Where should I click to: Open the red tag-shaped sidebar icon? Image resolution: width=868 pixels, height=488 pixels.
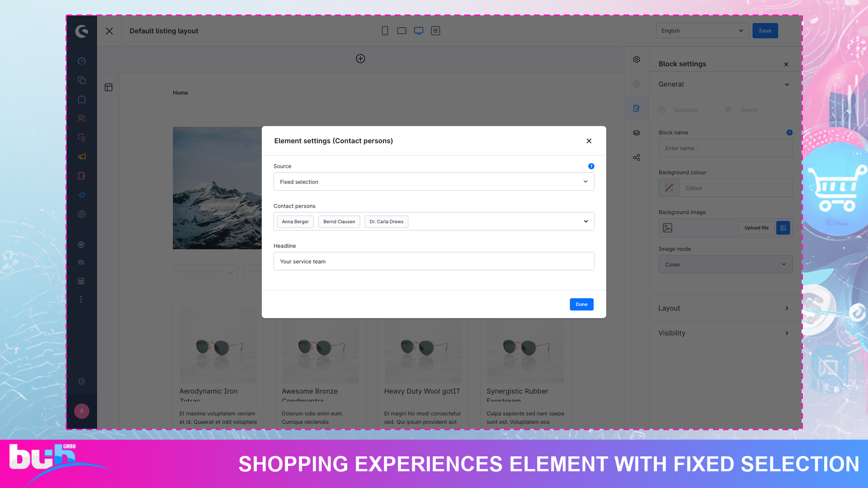click(x=82, y=176)
